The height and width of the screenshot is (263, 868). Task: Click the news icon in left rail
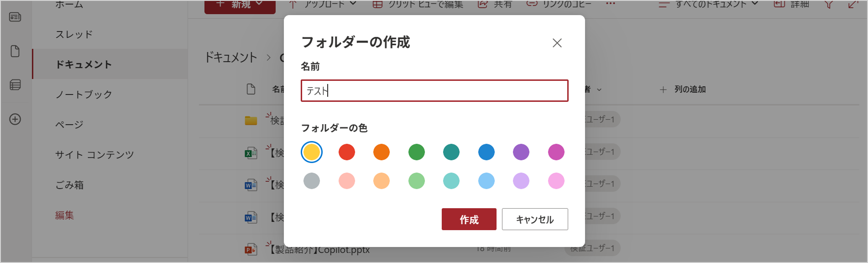coord(15,17)
